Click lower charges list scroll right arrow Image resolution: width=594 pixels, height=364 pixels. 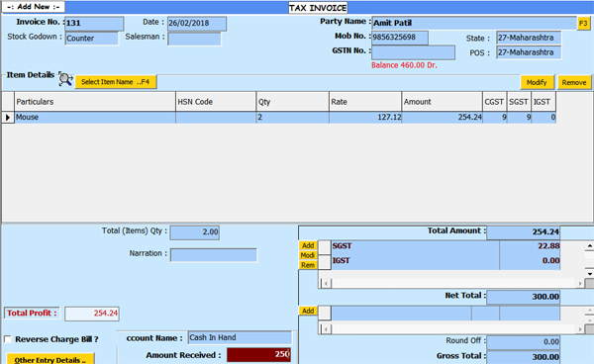pos(580,329)
